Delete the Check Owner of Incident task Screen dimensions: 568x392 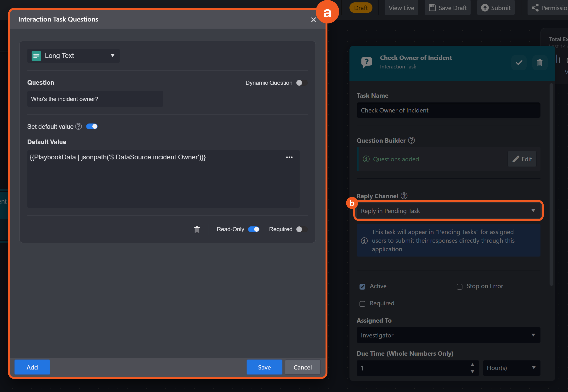click(540, 63)
